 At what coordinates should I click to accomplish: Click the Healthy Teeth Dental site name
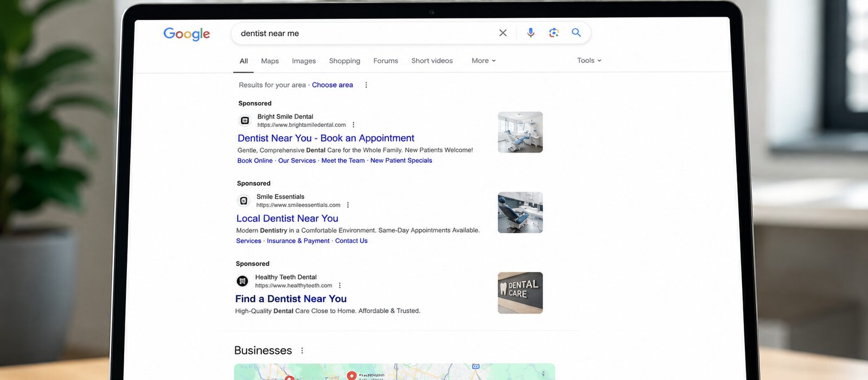(x=286, y=277)
